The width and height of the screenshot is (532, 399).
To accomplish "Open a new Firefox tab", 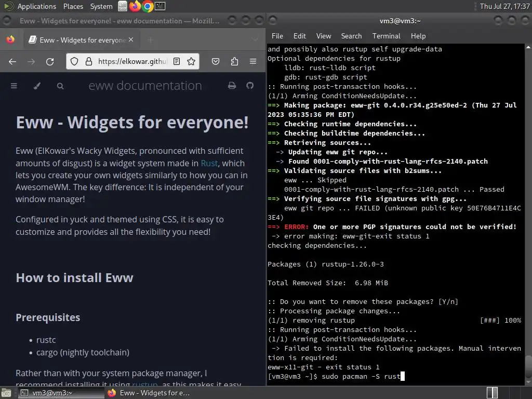I will [x=150, y=40].
